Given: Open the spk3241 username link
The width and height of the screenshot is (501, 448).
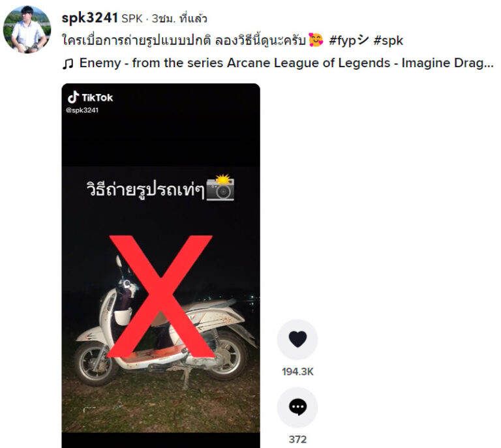Looking at the screenshot, I should click(x=90, y=18).
